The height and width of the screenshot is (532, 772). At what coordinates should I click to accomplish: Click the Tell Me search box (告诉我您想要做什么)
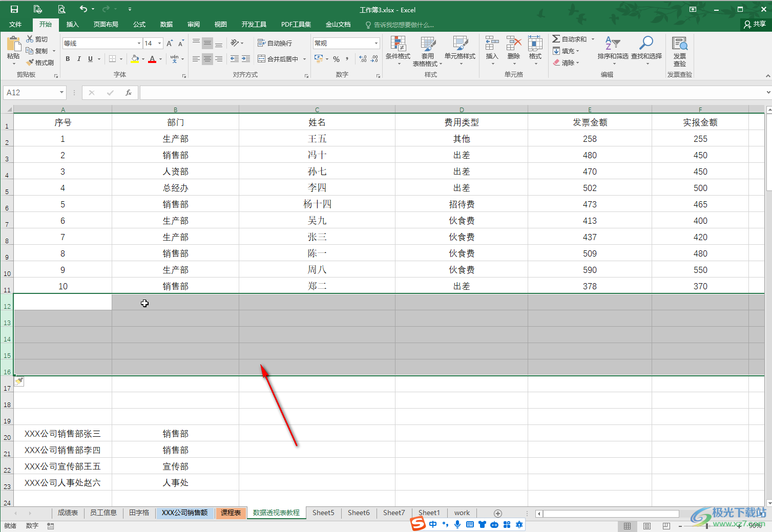pyautogui.click(x=400, y=25)
